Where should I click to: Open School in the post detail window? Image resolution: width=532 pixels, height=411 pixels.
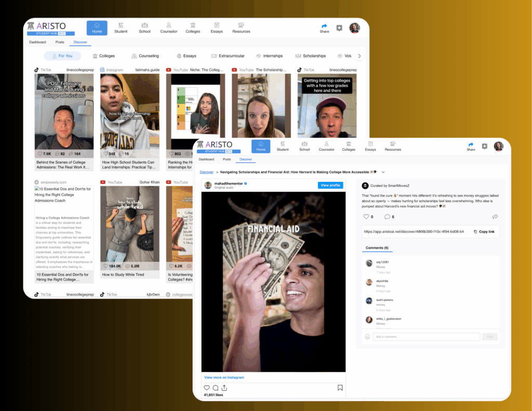pos(304,147)
